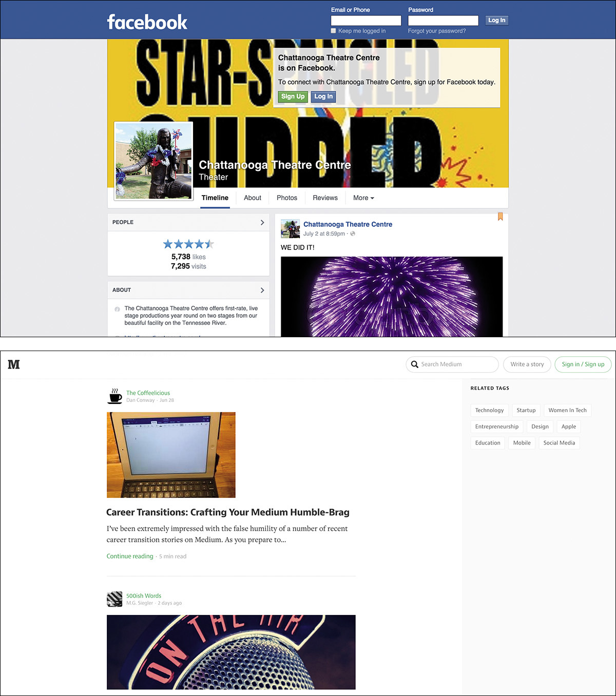Open Career Transitions article title

point(228,512)
